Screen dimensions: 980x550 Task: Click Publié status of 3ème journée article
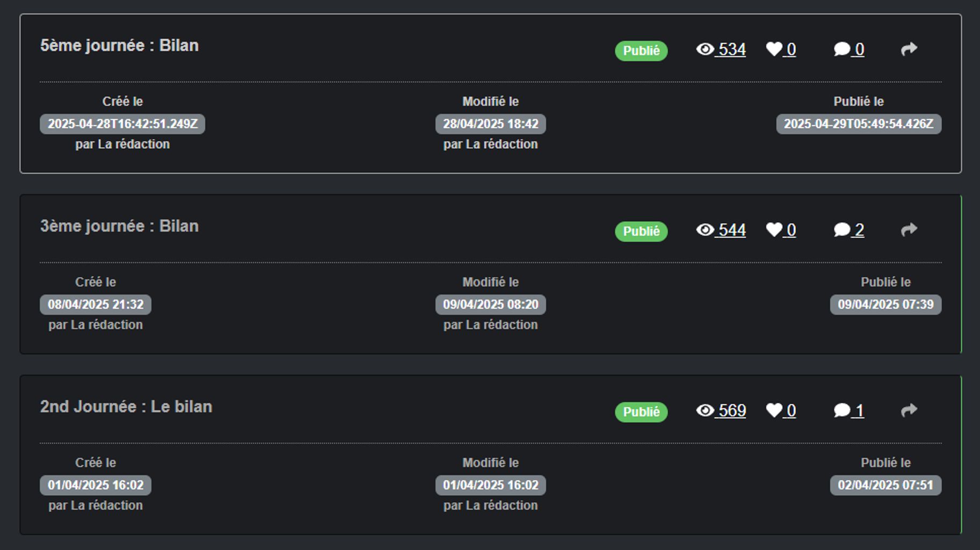click(x=641, y=231)
